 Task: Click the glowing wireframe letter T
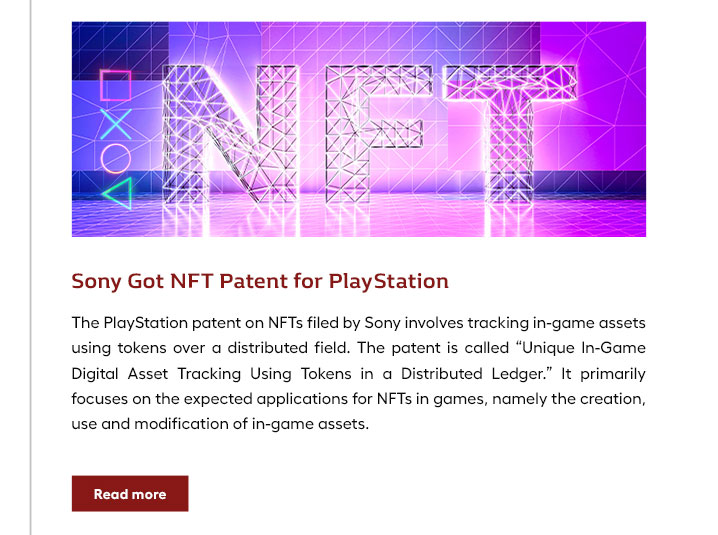point(510,135)
